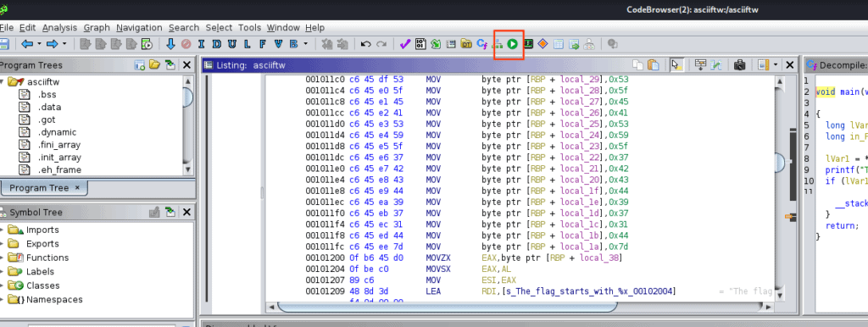Image resolution: width=868 pixels, height=327 pixels.
Task: Click the Next Label 'L' icon
Action: (x=248, y=44)
